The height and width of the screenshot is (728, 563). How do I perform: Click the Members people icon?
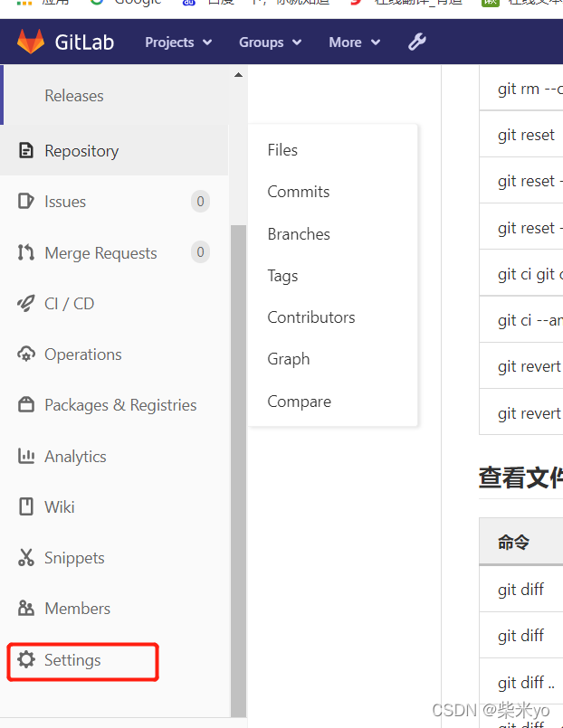(26, 608)
